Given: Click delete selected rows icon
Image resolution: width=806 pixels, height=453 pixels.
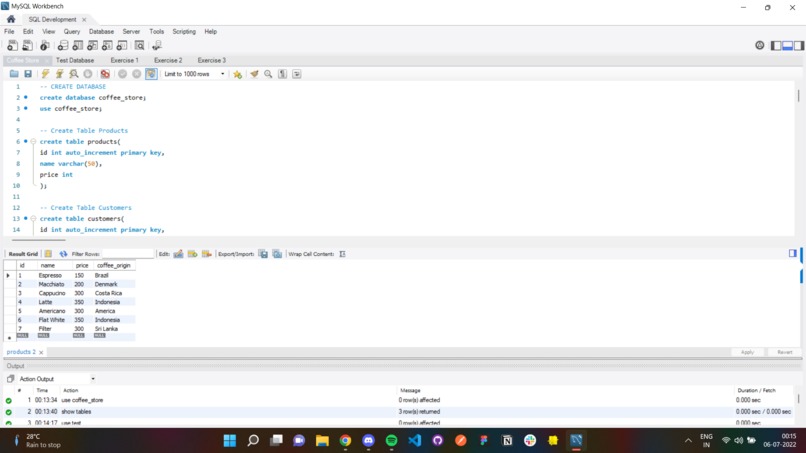Looking at the screenshot, I should 207,253.
